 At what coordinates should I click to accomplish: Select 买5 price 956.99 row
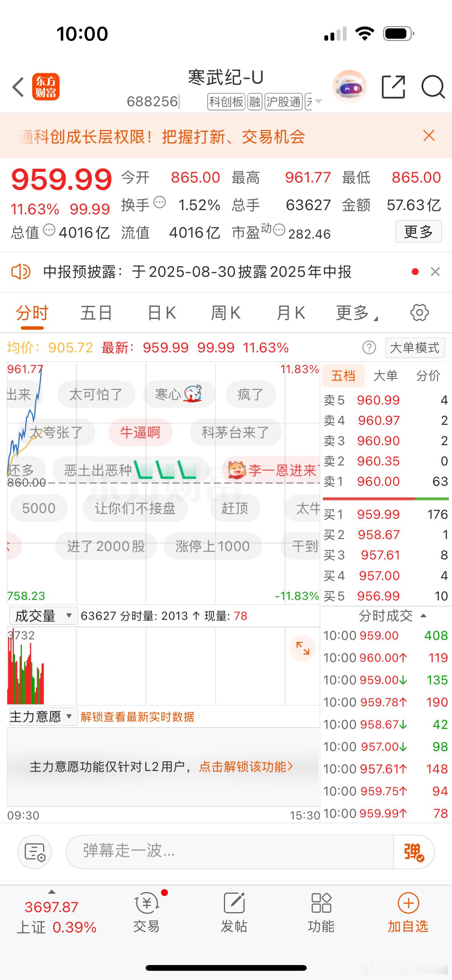pyautogui.click(x=386, y=596)
